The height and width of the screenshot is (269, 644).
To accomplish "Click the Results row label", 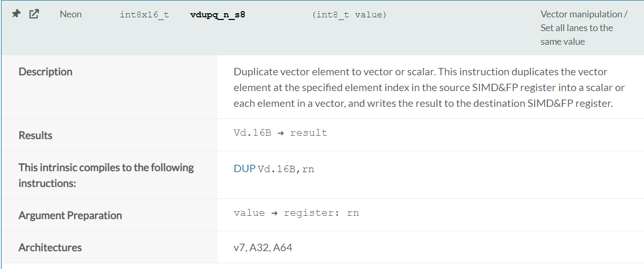I will pos(36,135).
